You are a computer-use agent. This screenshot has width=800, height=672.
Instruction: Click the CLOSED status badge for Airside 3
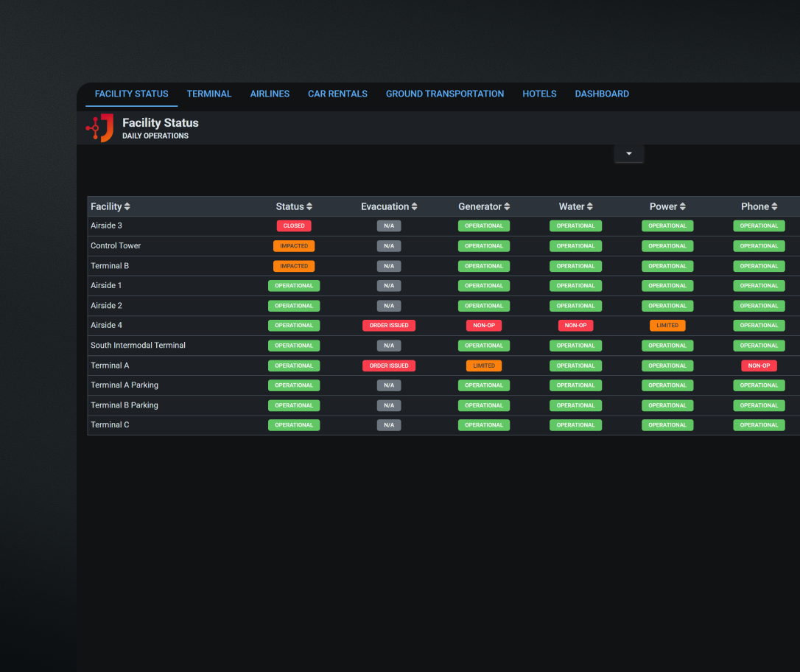click(294, 226)
